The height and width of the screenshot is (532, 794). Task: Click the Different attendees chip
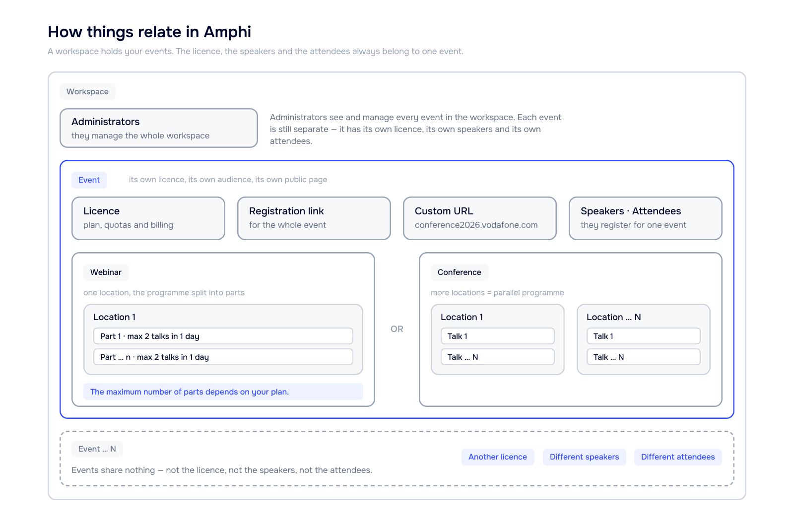pyautogui.click(x=678, y=457)
